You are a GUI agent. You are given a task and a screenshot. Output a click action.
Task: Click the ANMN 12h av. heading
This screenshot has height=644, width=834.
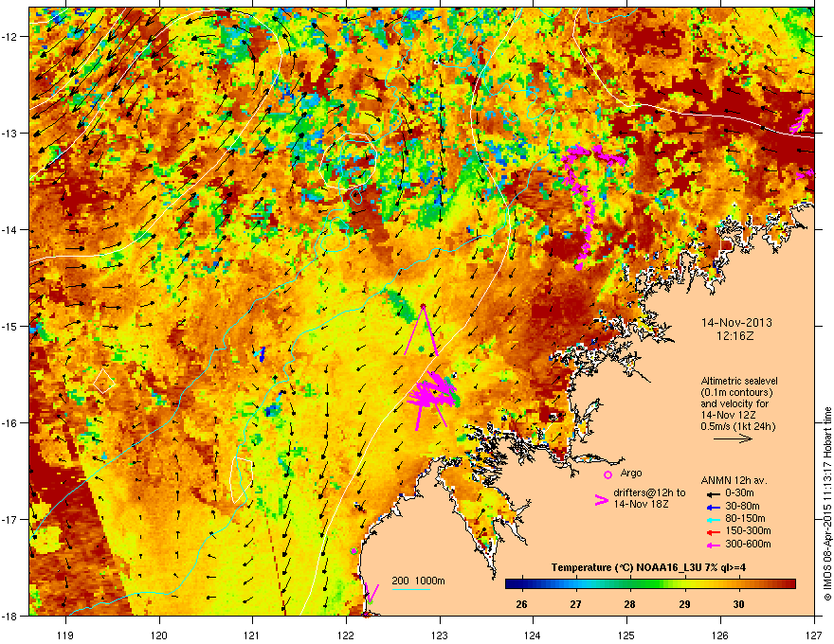(x=734, y=480)
